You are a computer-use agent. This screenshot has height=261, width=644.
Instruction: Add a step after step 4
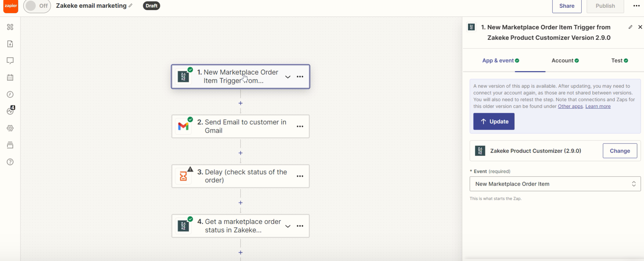point(240,253)
